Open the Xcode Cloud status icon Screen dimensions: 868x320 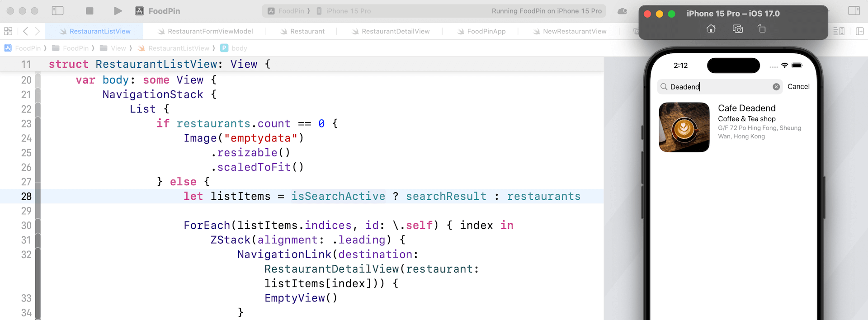[x=623, y=11]
